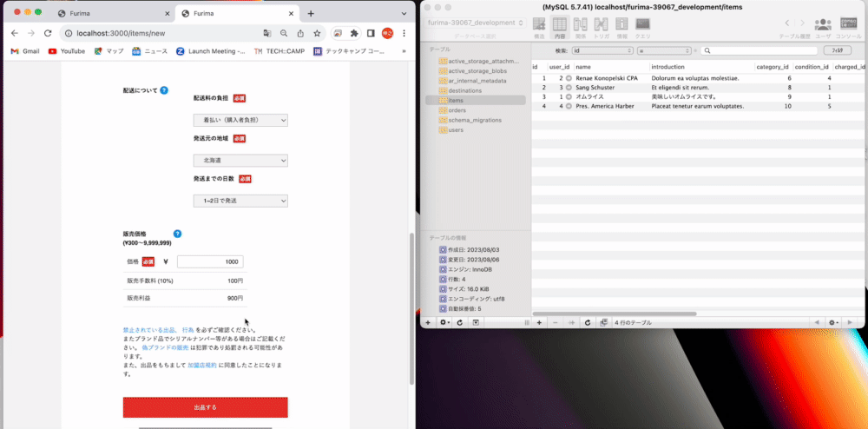Open the 関係 (Relations) view in Sequel Pro
This screenshot has height=429, width=868.
click(580, 27)
